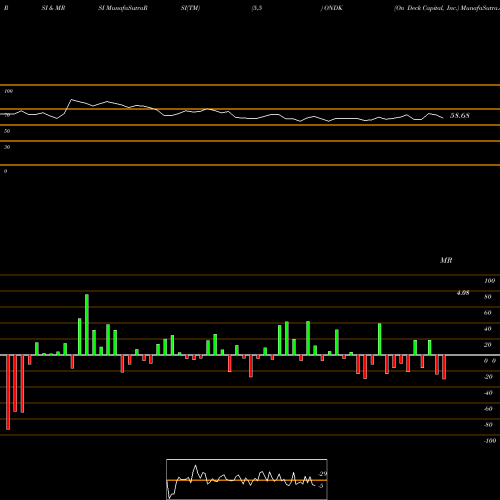The width and height of the screenshot is (500, 500).
Task: Click the MR axis label 60
Action: [x=488, y=313]
